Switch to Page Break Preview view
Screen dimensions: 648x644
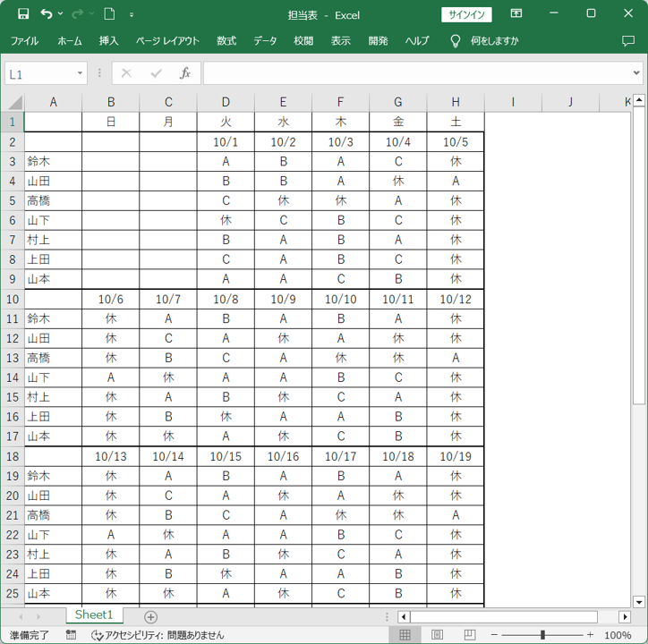[470, 635]
